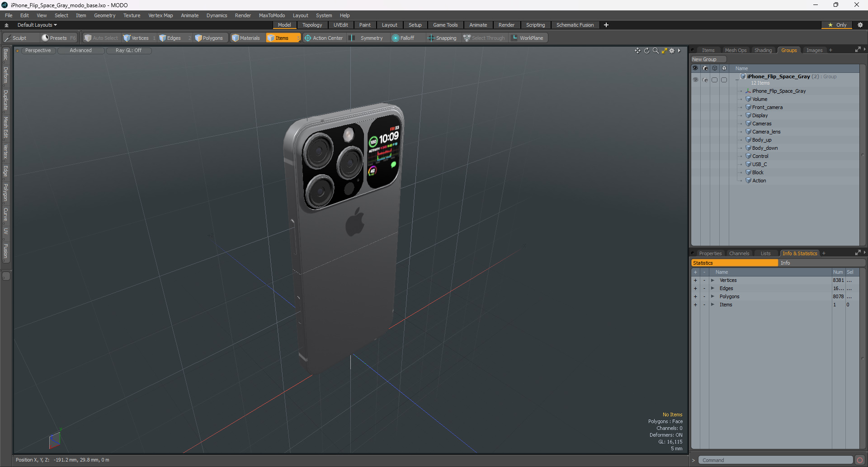
Task: Click the Info button beside Statistics
Action: [x=822, y=263]
